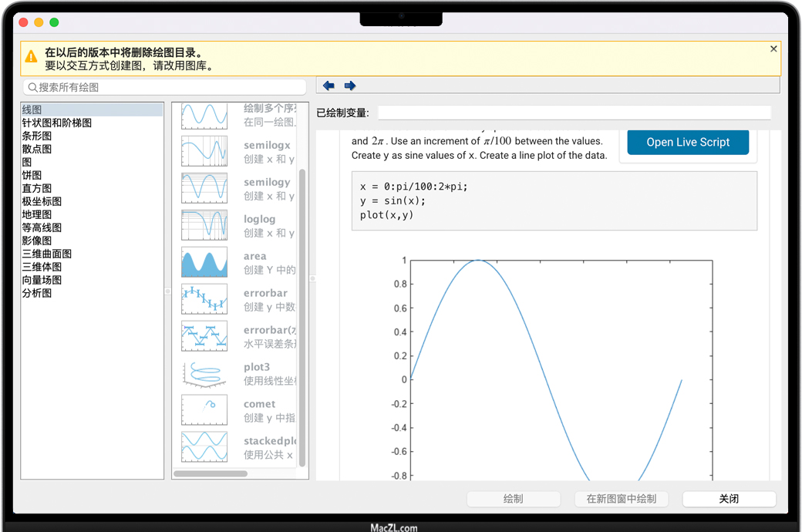The image size is (802, 532).
Task: Click the semilogx plot thumbnail
Action: point(204,151)
